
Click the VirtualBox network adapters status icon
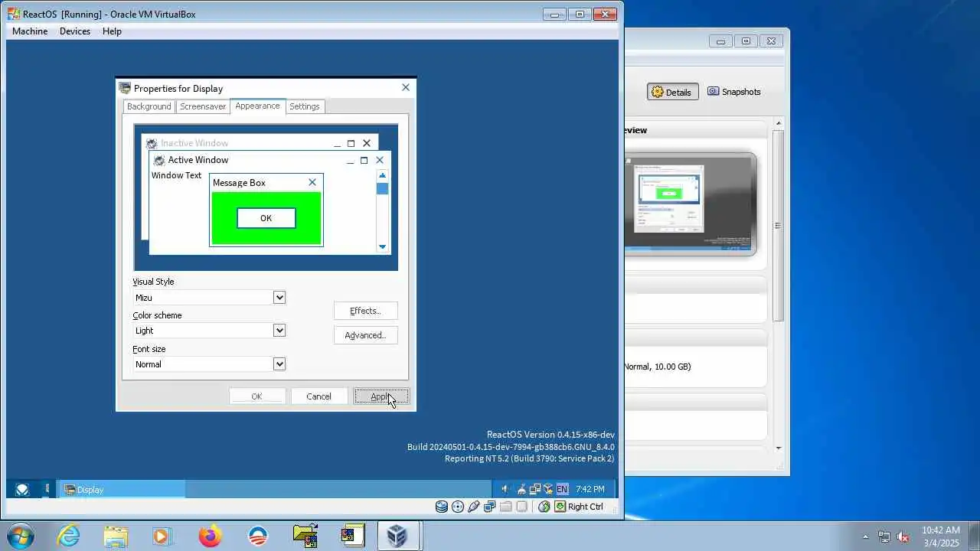click(489, 507)
